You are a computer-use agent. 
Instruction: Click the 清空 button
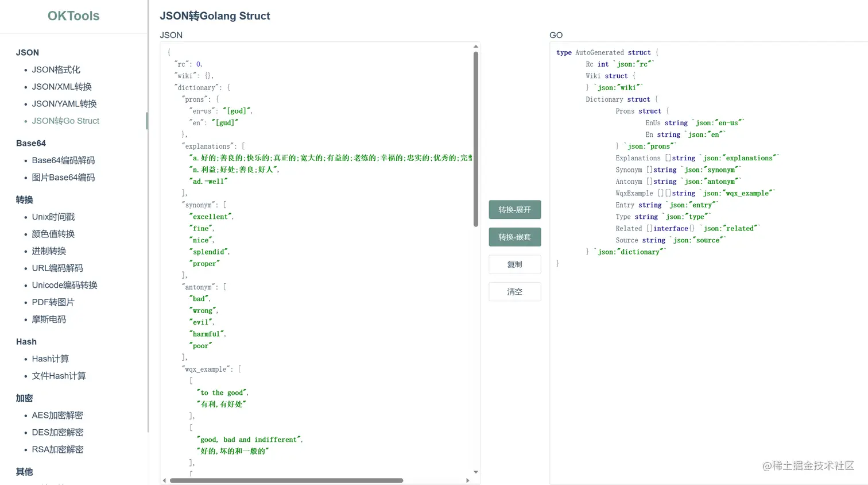[515, 292]
